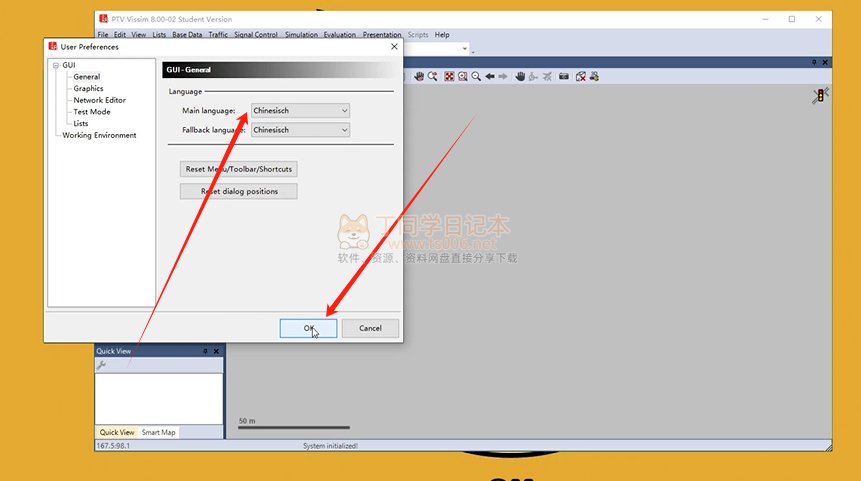This screenshot has height=481, width=861.
Task: Click the coordinates 167.5:98.1 in status bar
Action: coord(113,446)
